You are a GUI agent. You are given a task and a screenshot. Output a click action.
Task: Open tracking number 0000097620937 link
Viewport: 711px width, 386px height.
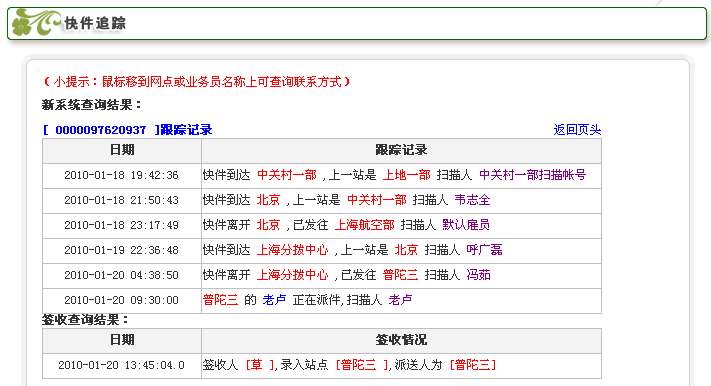tap(101, 130)
